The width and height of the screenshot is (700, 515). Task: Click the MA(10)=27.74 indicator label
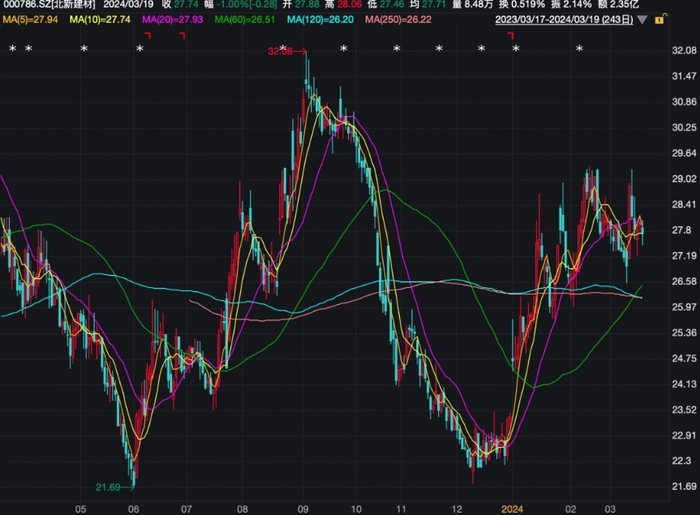(x=102, y=19)
